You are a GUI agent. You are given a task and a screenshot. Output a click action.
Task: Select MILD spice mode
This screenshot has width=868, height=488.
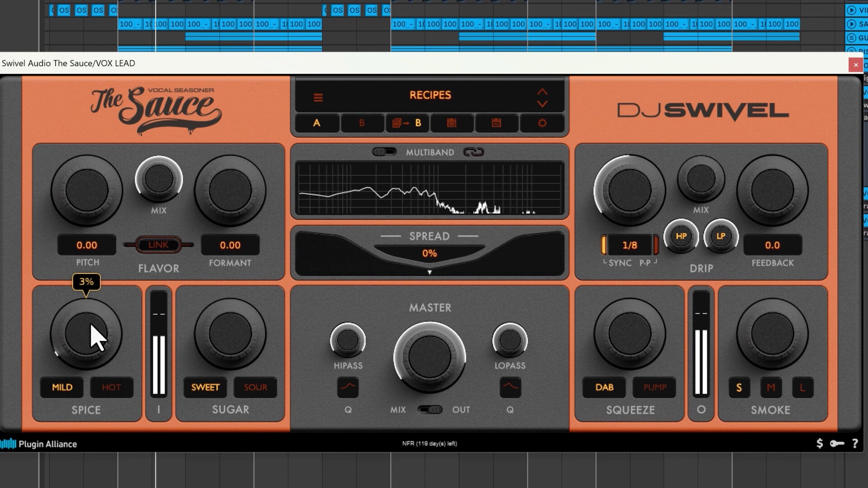pyautogui.click(x=62, y=387)
